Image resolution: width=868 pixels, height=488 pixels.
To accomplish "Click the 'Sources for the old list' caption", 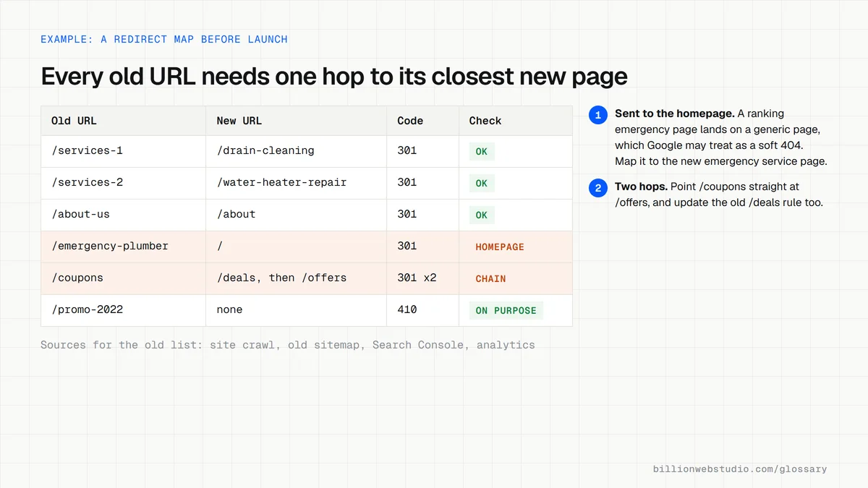I will point(288,345).
